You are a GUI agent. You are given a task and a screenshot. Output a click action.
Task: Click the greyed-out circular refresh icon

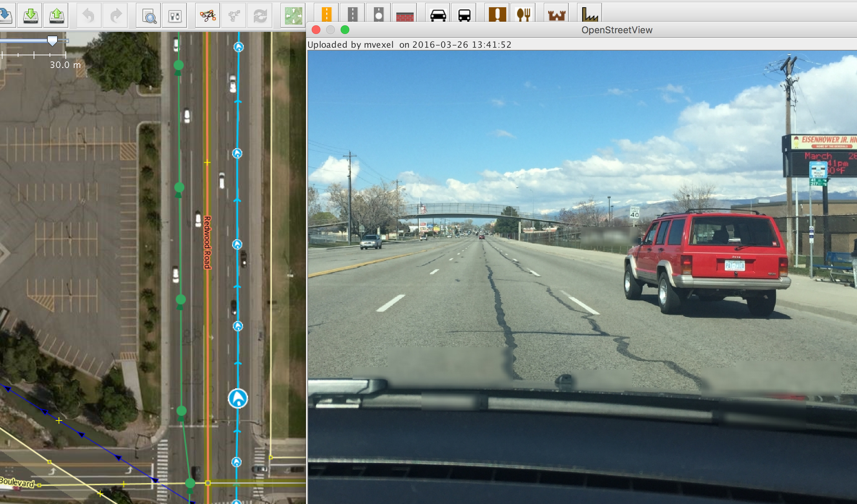[260, 15]
